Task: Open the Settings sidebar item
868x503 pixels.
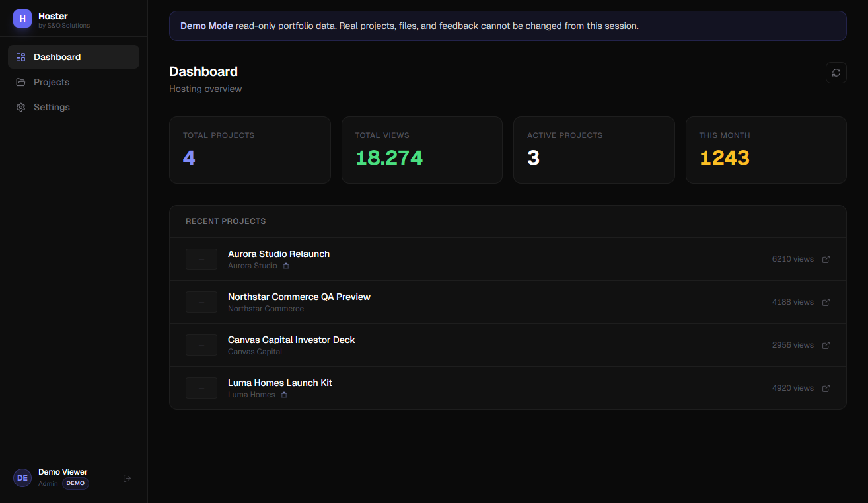Action: click(73, 107)
